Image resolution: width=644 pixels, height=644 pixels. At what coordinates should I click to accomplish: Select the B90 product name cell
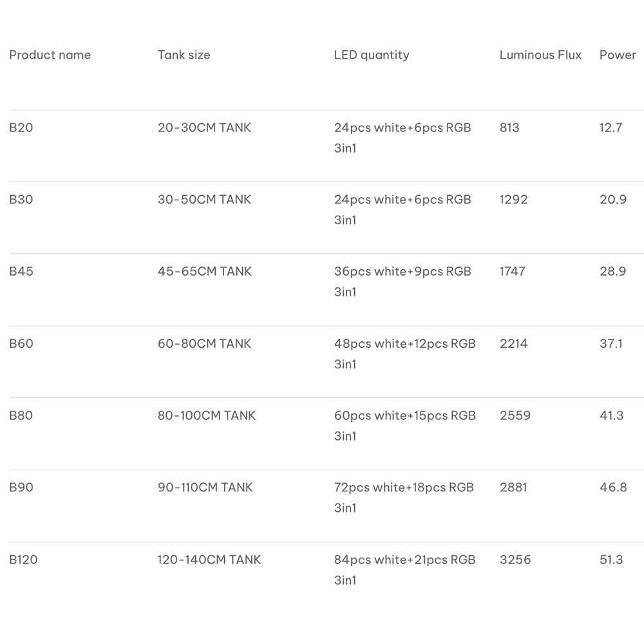pos(21,488)
